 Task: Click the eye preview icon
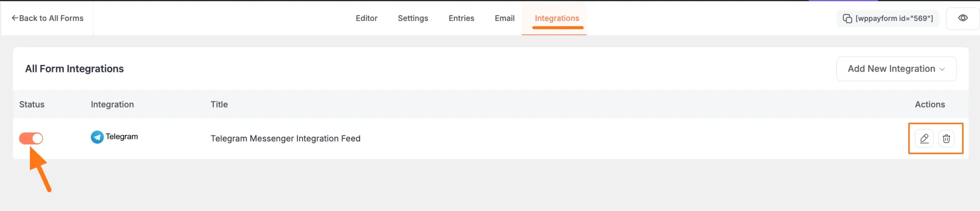[x=962, y=18]
